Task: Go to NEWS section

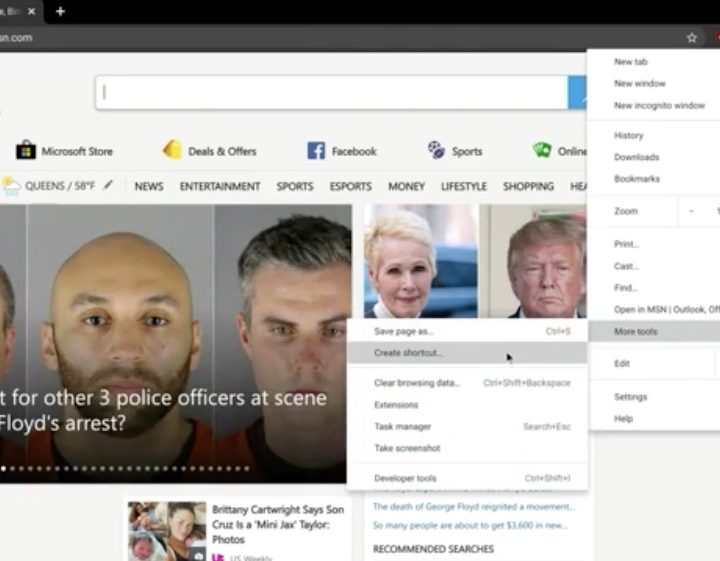Action: 149,186
